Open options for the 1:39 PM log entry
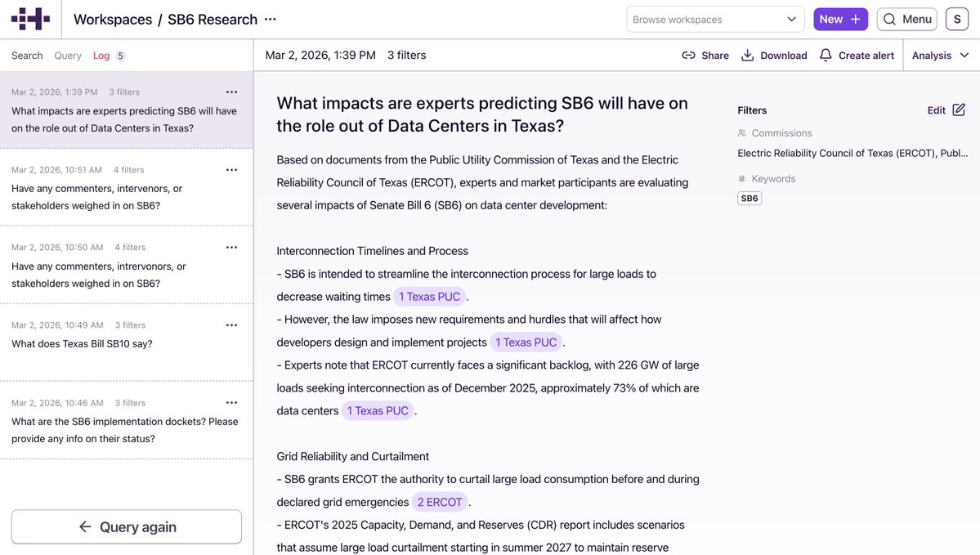The width and height of the screenshot is (980, 555). click(x=232, y=92)
